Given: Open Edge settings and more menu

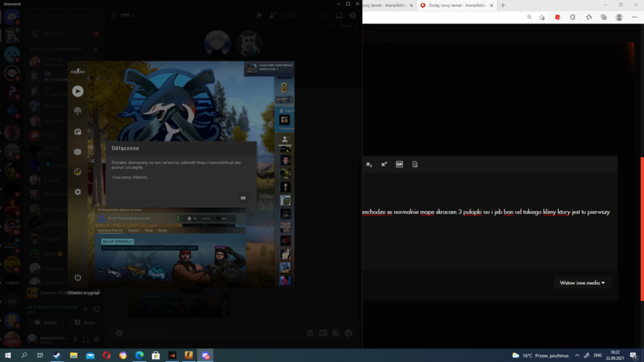Looking at the screenshot, I should (x=634, y=17).
